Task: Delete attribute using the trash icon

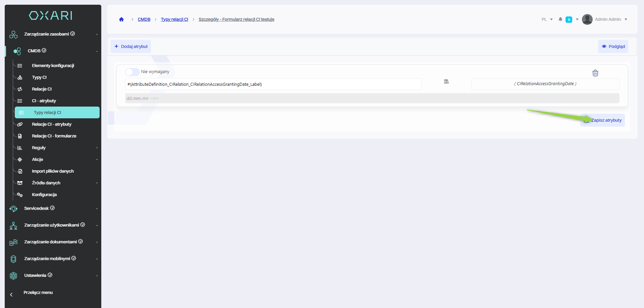Action: click(595, 73)
